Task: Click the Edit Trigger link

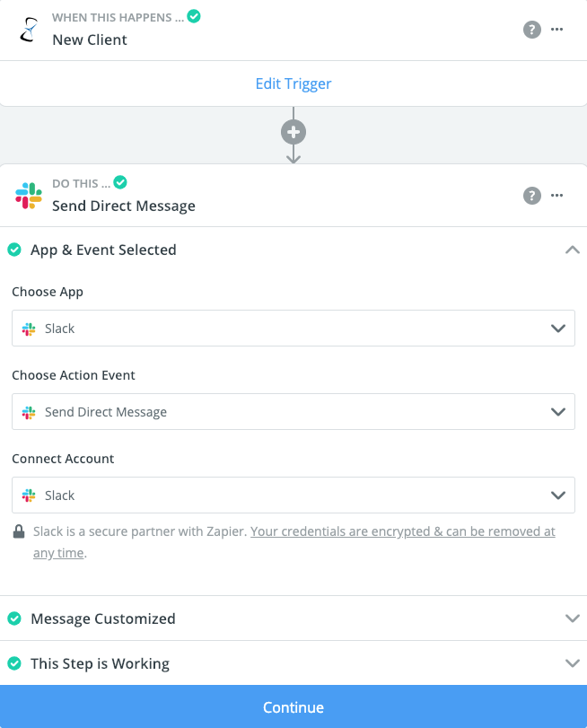Action: (293, 83)
